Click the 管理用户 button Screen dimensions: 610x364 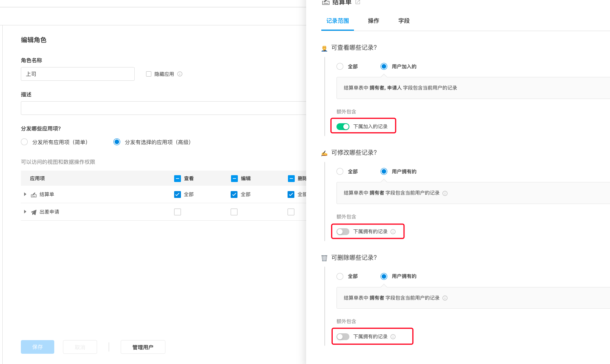point(143,347)
